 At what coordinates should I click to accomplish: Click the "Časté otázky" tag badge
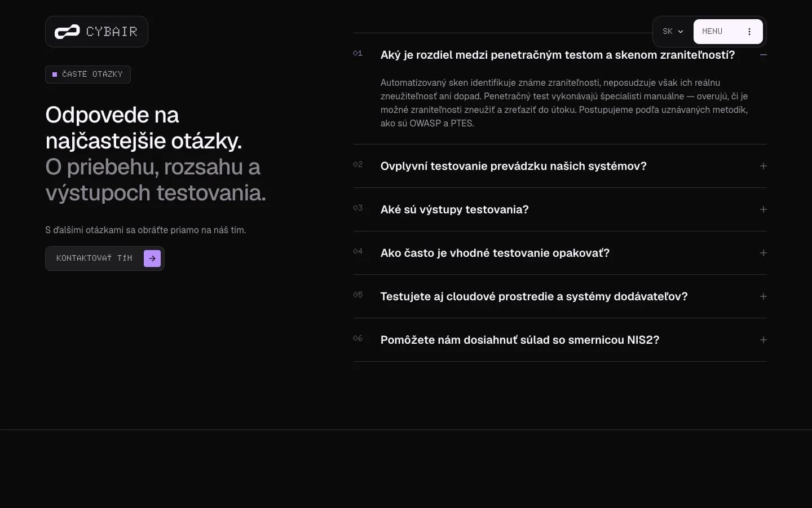pos(88,75)
